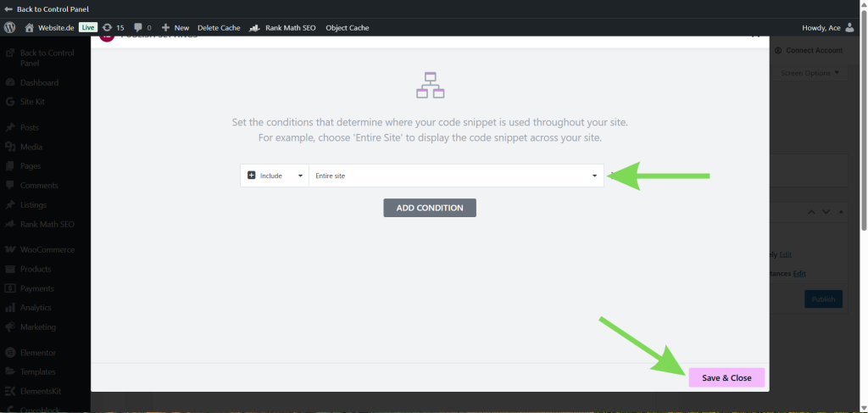This screenshot has height=413, width=868.
Task: Open Rank Math SEO text in the admin bar
Action: pyautogui.click(x=291, y=28)
